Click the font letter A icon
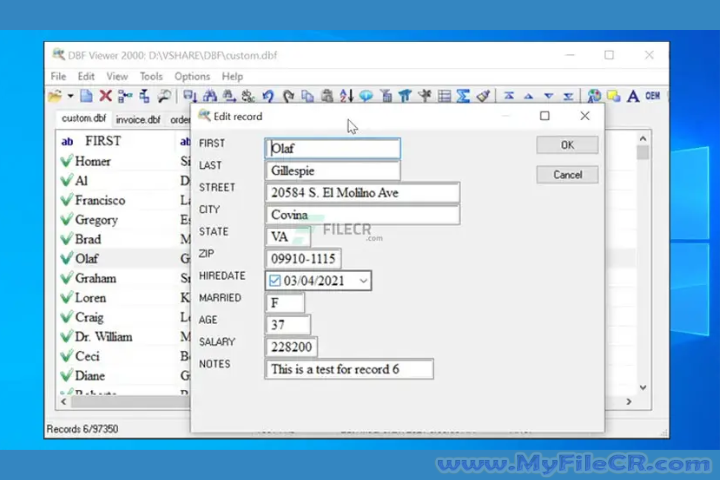 (x=633, y=96)
